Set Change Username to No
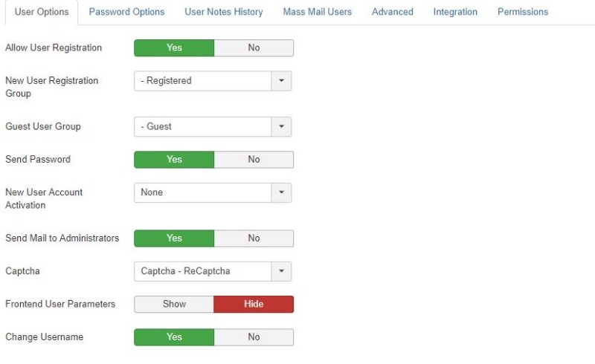Screen dimensions: 595x364 254,337
